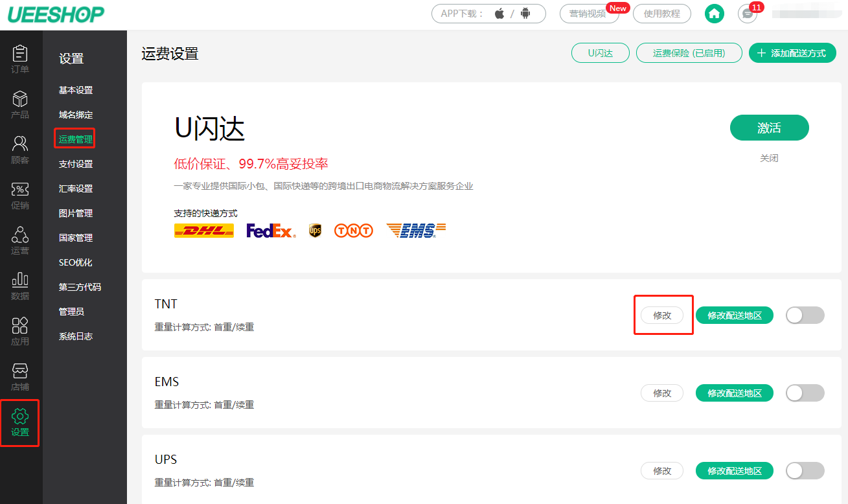Screen dimensions: 848x504
Task: Select 汇率设置 in settings menu
Action: point(76,189)
